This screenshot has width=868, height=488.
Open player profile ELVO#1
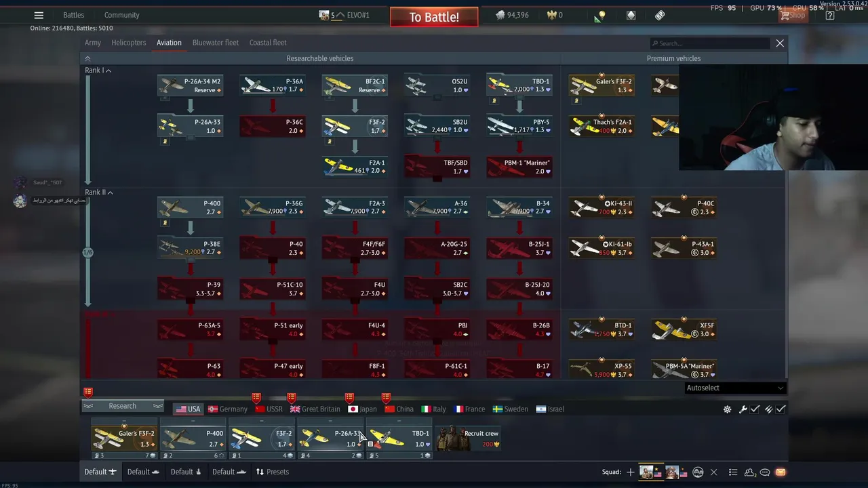tap(345, 15)
